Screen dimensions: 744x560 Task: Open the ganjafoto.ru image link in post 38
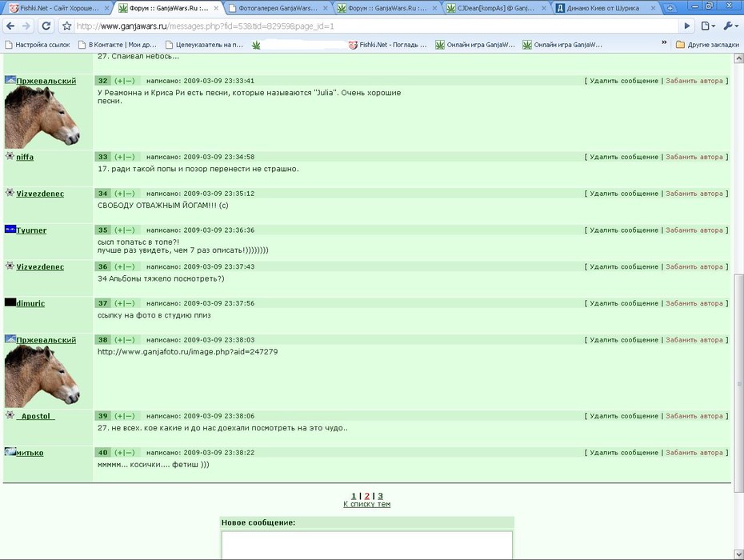pos(187,352)
